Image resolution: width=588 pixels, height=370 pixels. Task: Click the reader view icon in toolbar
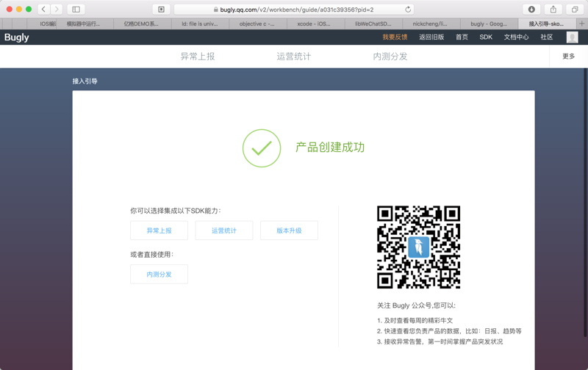(x=161, y=10)
